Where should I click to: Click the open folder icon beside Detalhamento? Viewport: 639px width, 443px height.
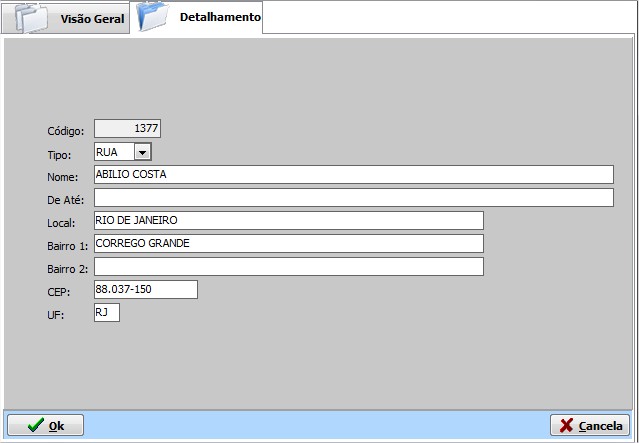(x=154, y=17)
